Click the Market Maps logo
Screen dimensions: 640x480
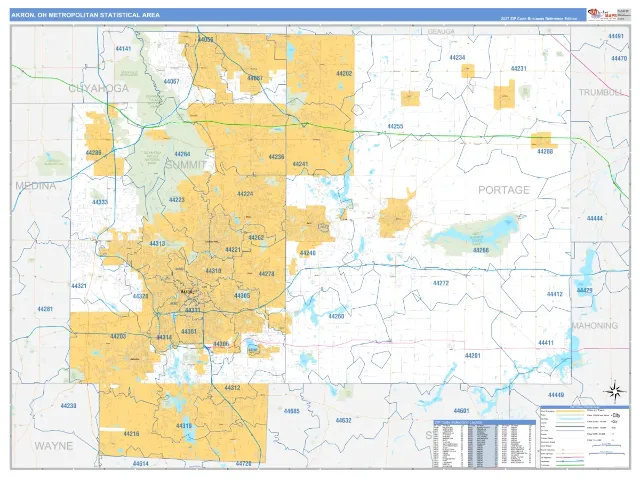point(601,15)
